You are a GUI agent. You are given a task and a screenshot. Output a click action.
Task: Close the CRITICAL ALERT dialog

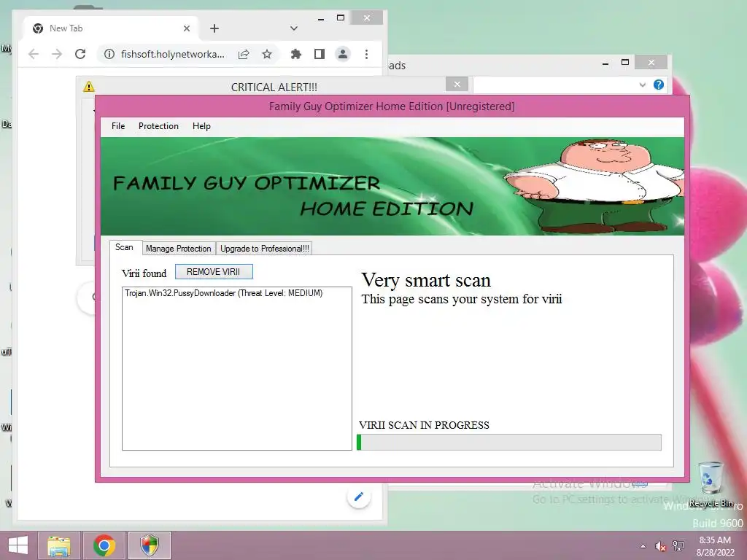point(457,85)
